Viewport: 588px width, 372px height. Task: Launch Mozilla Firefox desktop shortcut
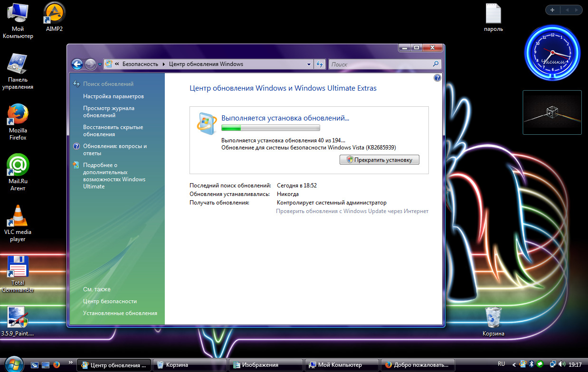point(18,122)
